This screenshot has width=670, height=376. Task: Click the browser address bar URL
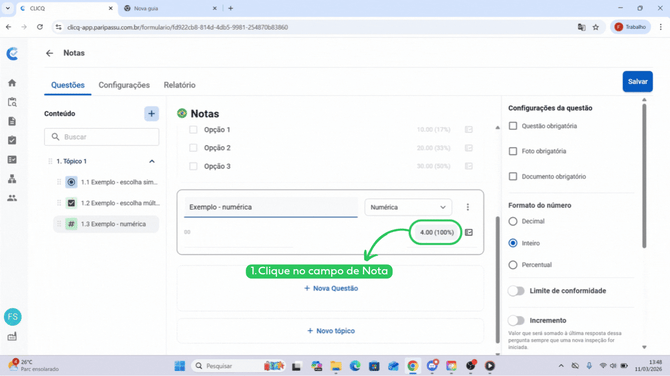point(177,27)
